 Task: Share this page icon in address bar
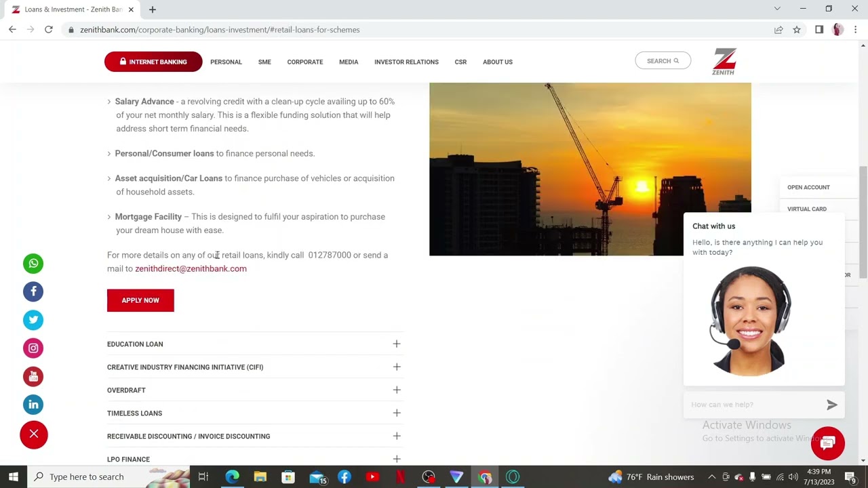point(778,30)
